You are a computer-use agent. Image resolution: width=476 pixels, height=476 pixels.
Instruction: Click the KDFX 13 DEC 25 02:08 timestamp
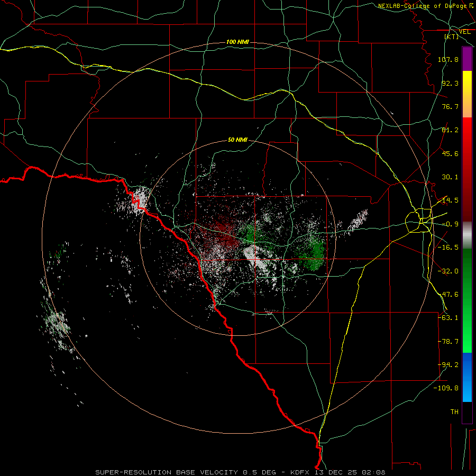[337, 472]
